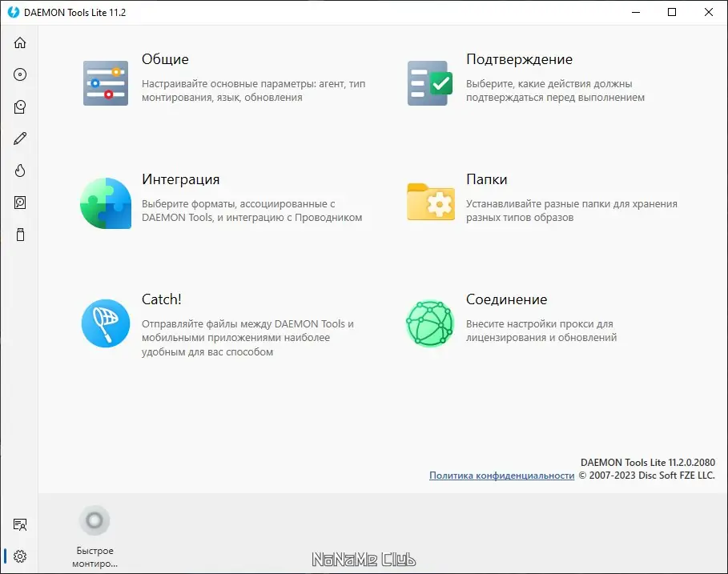728x574 pixels.
Task: Click the Политика конфиденциальности link
Action: point(501,475)
